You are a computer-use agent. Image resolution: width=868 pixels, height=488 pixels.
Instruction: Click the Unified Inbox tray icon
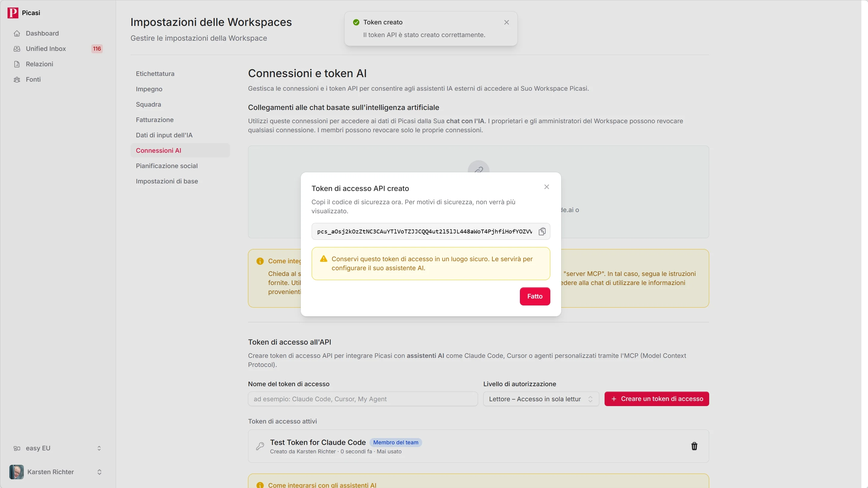(x=17, y=49)
